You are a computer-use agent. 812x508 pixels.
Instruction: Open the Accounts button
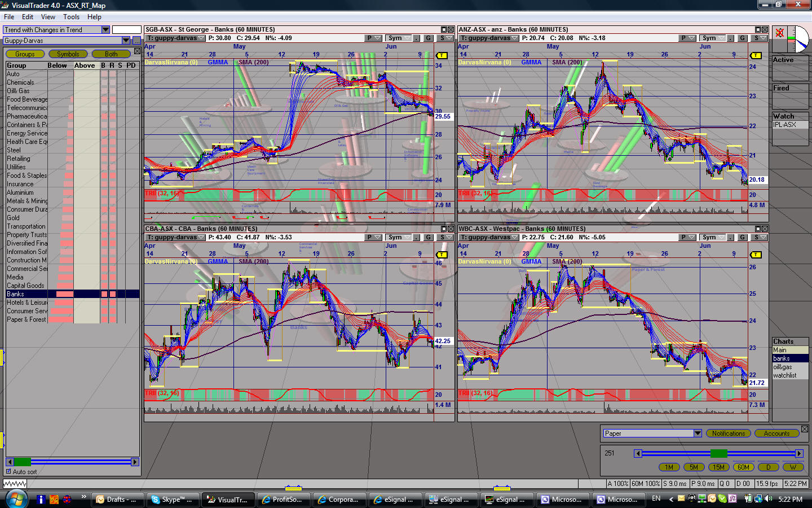click(777, 433)
